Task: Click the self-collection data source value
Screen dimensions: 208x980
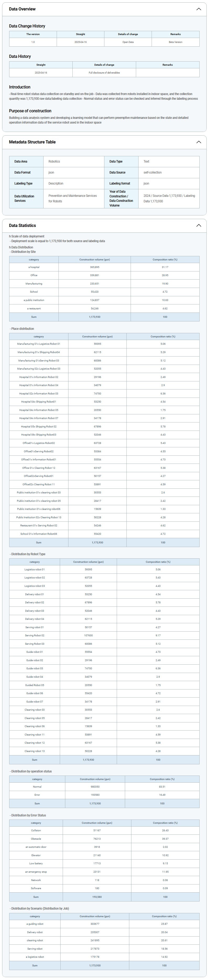Action: tap(152, 173)
